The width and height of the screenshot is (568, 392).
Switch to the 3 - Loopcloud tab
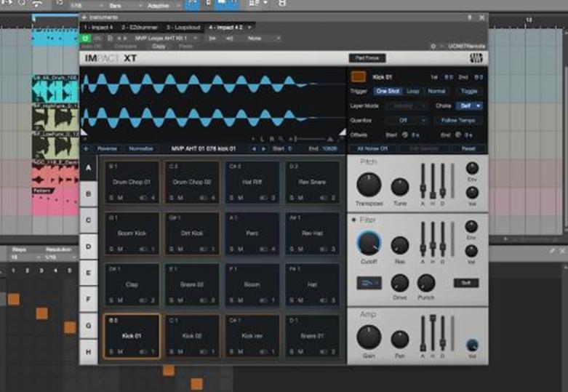pyautogui.click(x=184, y=27)
